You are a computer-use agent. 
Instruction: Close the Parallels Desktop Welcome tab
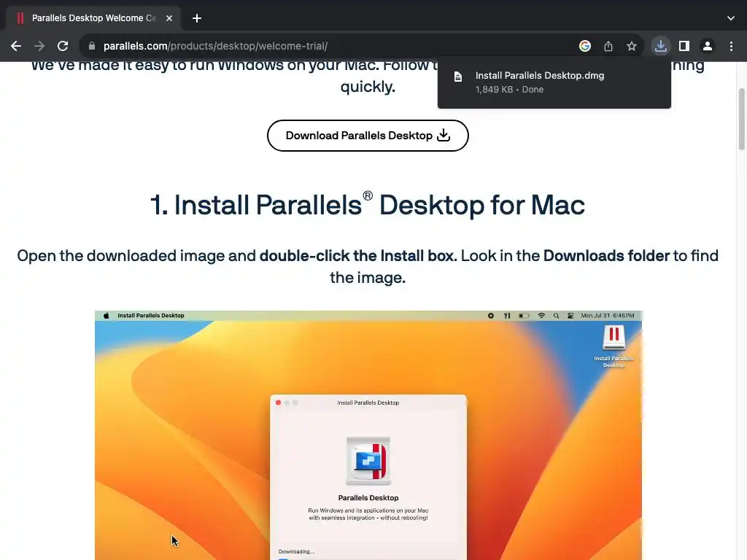click(169, 18)
